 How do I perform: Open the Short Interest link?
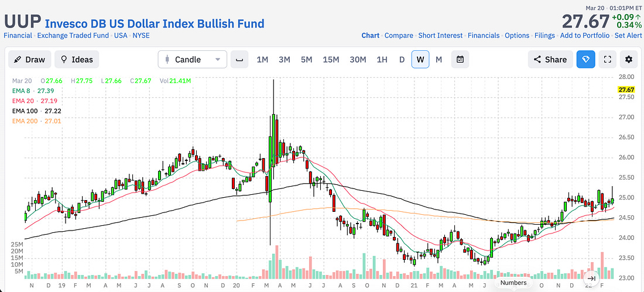click(x=440, y=36)
